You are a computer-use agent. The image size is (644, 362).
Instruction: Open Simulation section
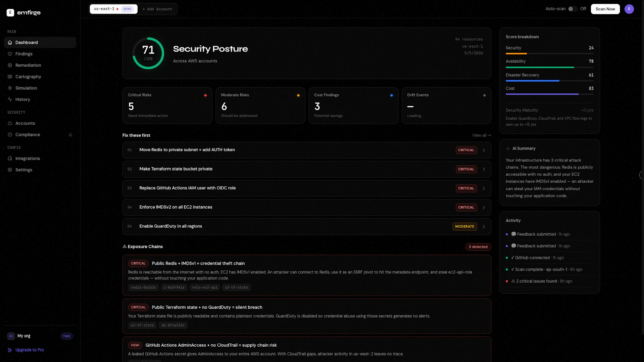coord(40,88)
